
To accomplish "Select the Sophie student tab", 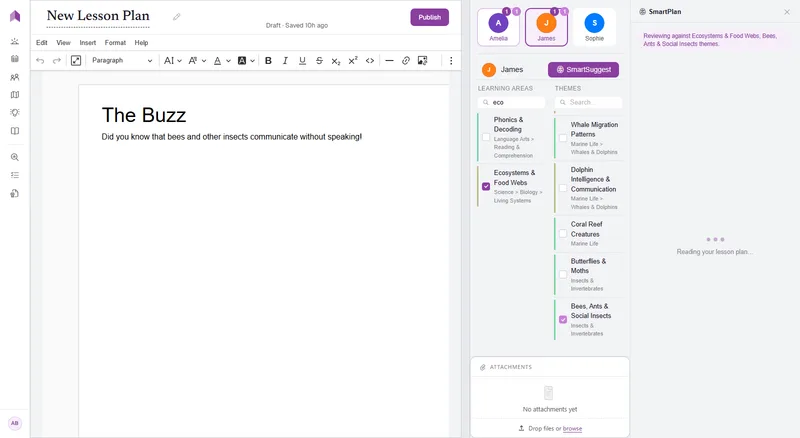I will pyautogui.click(x=594, y=27).
